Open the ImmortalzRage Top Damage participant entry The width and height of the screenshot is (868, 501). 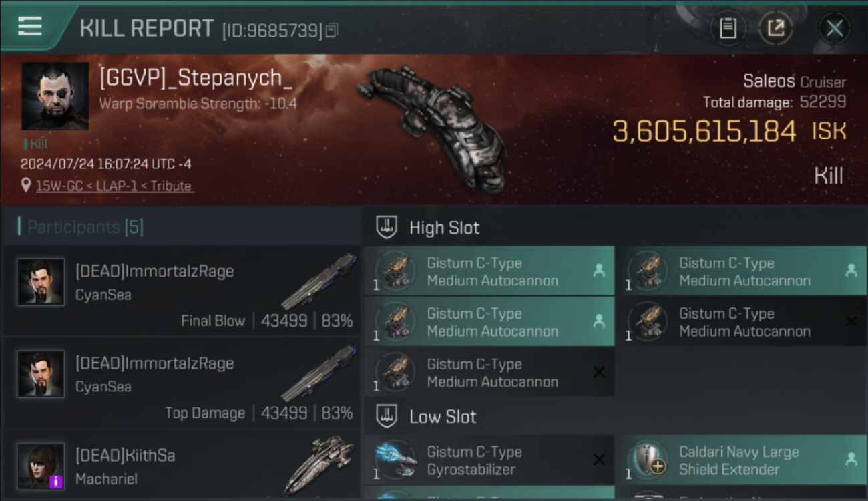[182, 383]
